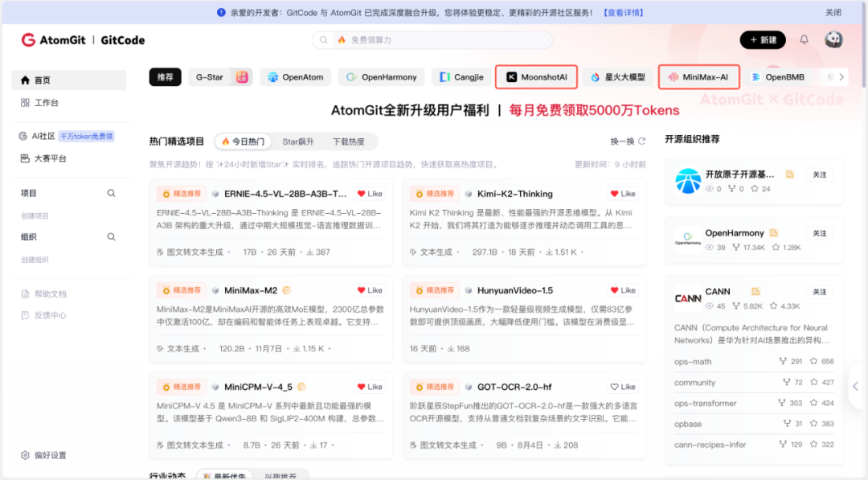The image size is (868, 480).
Task: Click the 反馈中心 icon
Action: (x=25, y=315)
